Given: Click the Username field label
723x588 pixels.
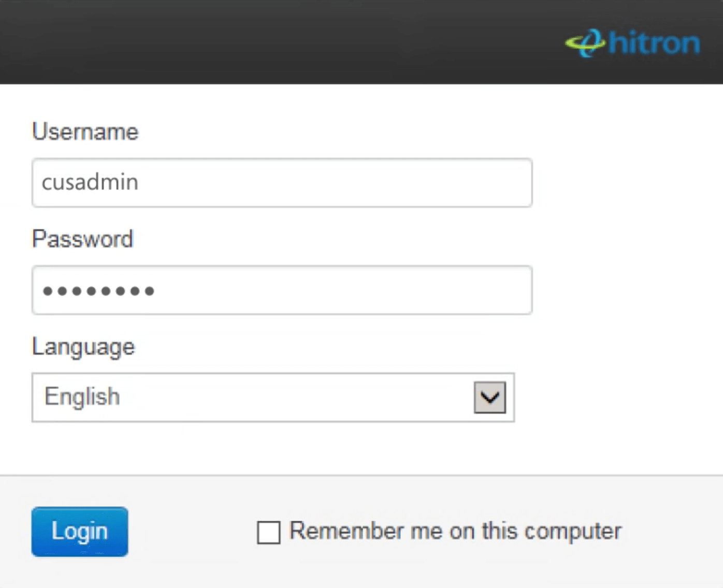Looking at the screenshot, I should [85, 132].
